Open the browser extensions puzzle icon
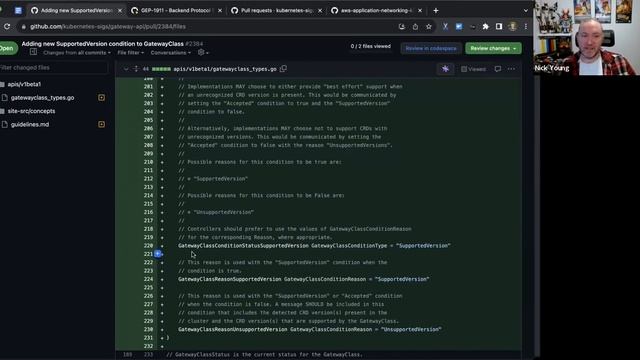Viewport: 640px width, 360px height. 485,27
